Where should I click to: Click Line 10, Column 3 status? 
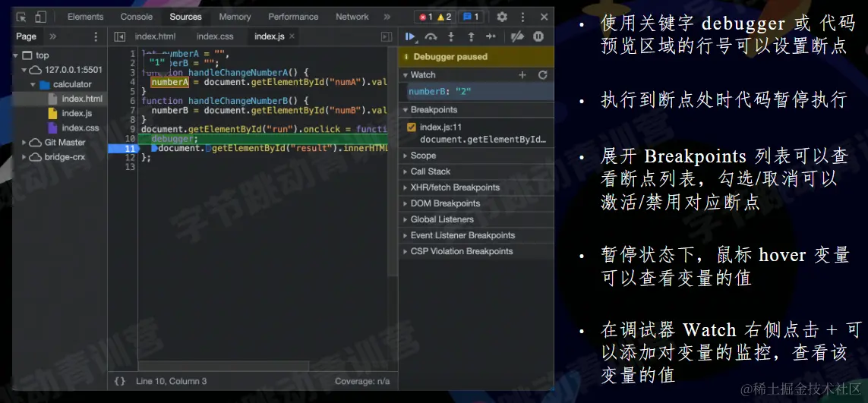171,382
